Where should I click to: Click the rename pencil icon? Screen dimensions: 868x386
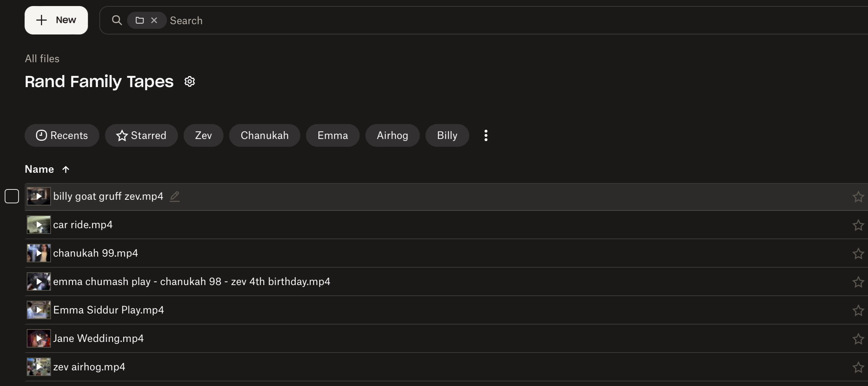174,196
